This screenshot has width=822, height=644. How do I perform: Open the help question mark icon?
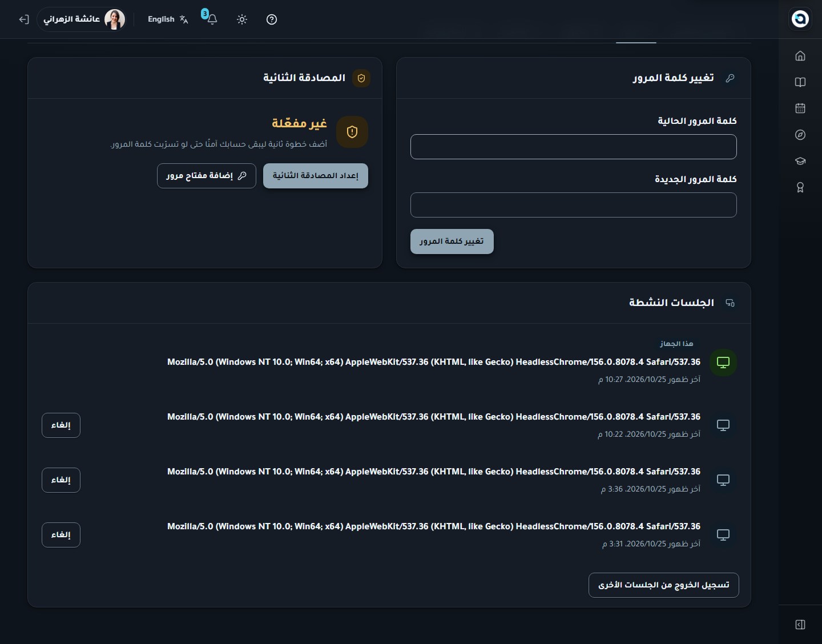[x=272, y=19]
